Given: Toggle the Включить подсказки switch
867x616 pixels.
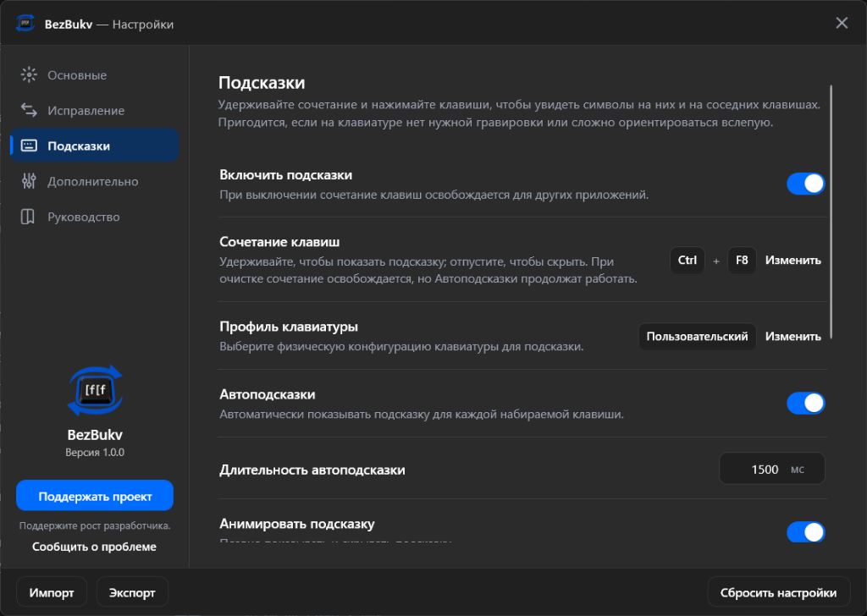Looking at the screenshot, I should pos(806,184).
